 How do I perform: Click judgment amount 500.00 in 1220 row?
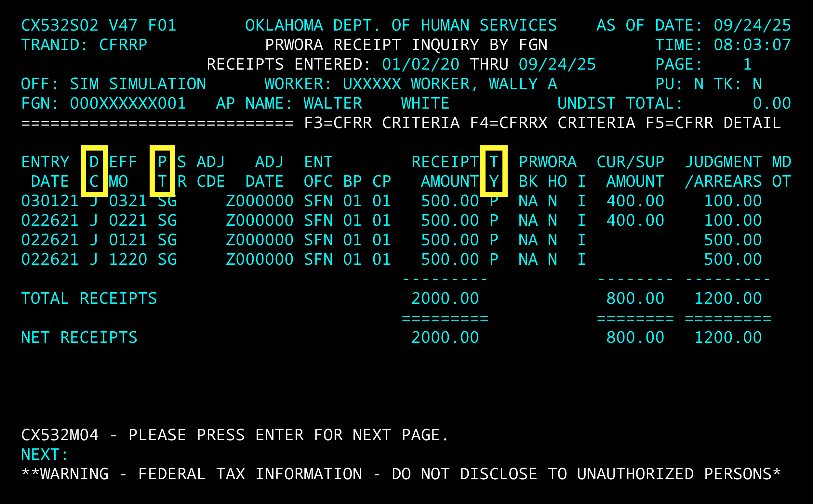click(x=733, y=260)
